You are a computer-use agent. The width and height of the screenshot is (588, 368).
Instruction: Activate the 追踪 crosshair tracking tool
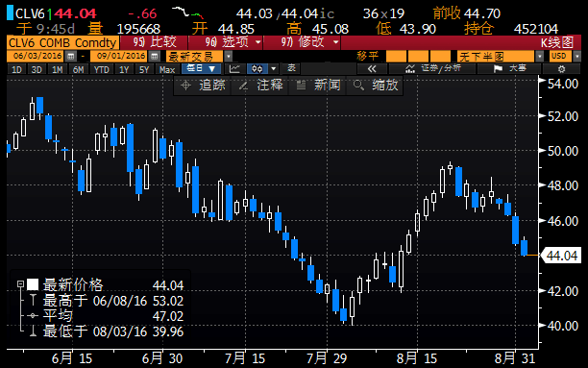coord(203,86)
